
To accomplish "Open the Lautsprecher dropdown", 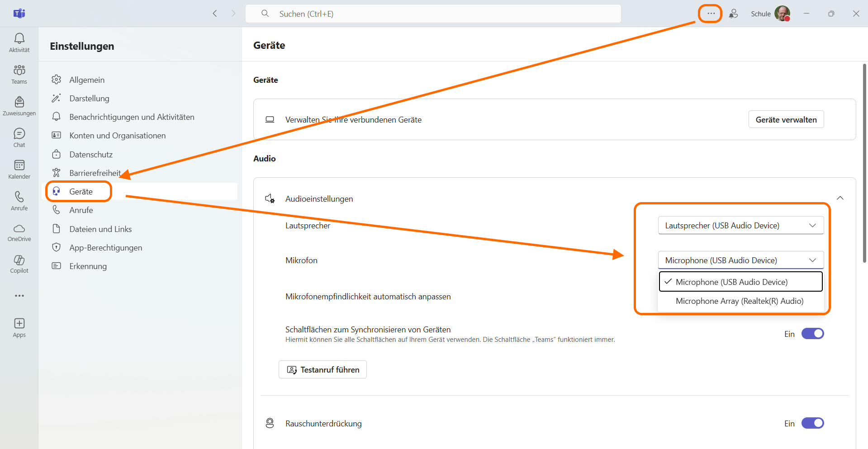I will (x=740, y=225).
